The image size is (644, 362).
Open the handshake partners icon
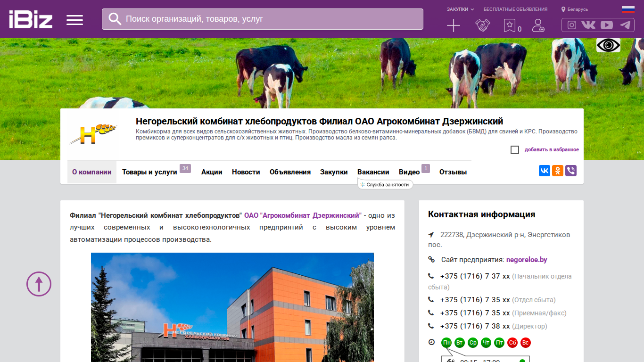coord(483,25)
